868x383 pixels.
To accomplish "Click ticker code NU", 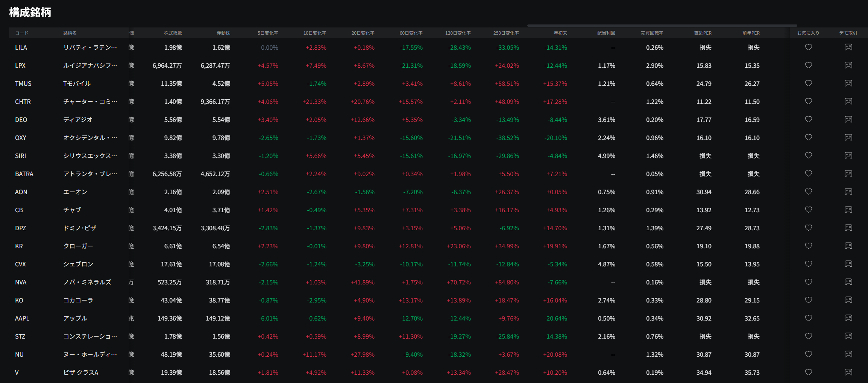I will (x=19, y=354).
